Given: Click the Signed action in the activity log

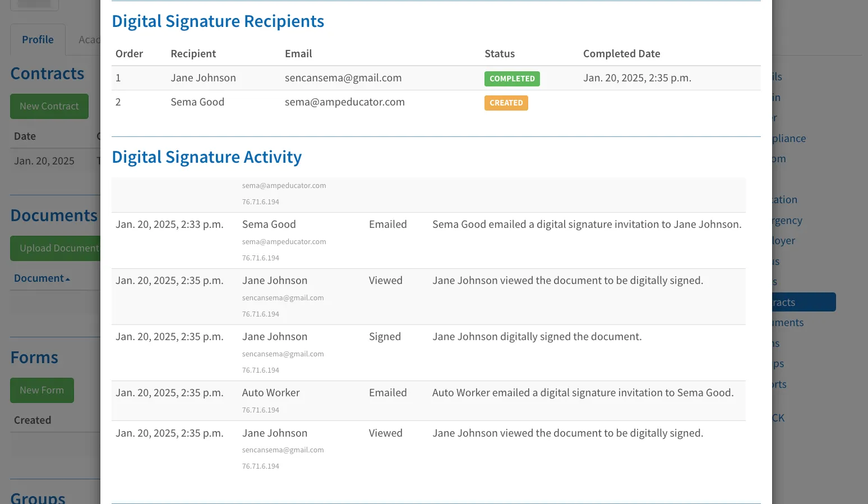Looking at the screenshot, I should click(385, 337).
